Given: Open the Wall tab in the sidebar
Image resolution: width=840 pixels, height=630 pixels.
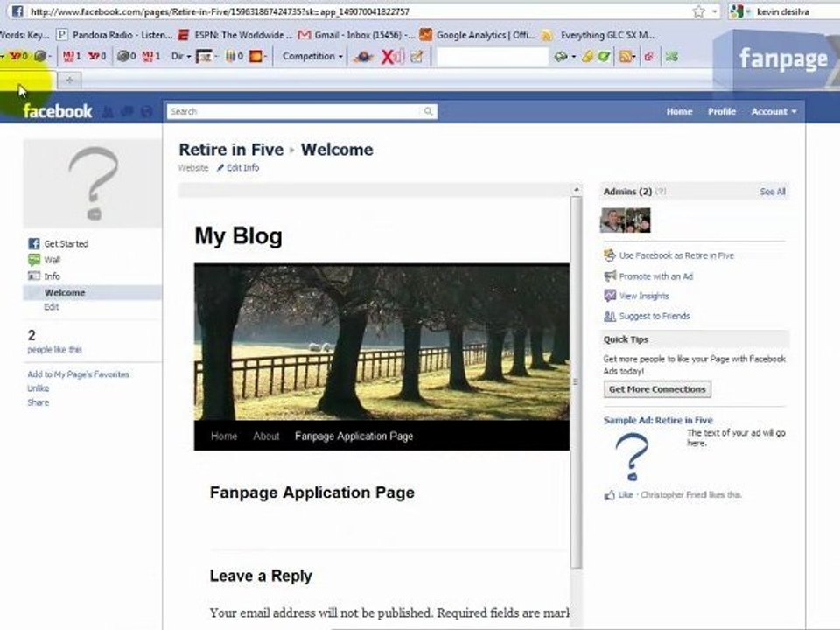Looking at the screenshot, I should [x=44, y=261].
